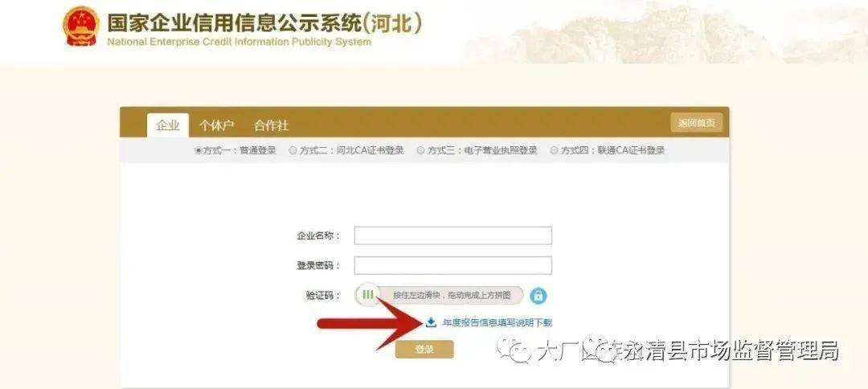Click the 返回首页 button
This screenshot has height=389, width=868.
(696, 123)
